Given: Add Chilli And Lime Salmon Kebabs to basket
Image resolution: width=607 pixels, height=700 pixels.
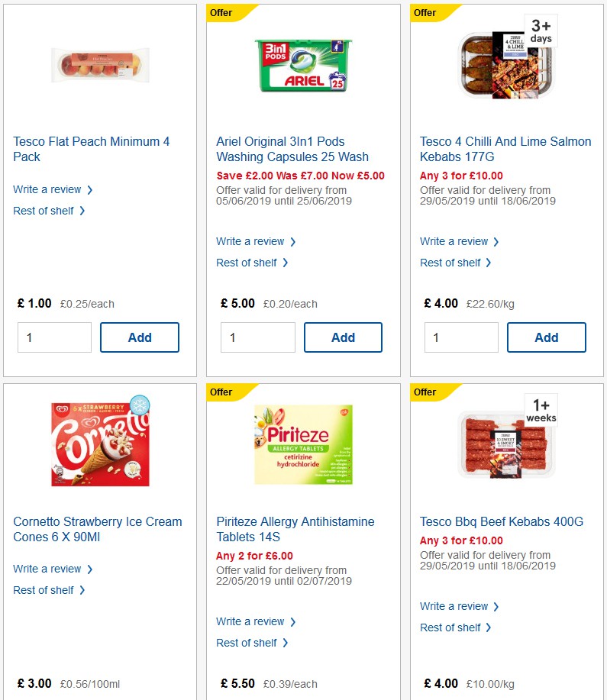Looking at the screenshot, I should (546, 337).
